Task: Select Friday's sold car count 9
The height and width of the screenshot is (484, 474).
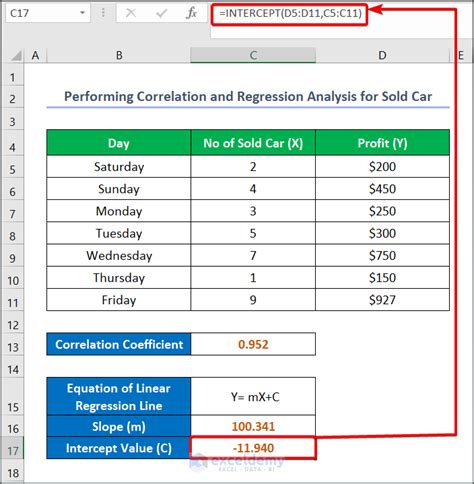Action: (x=253, y=300)
